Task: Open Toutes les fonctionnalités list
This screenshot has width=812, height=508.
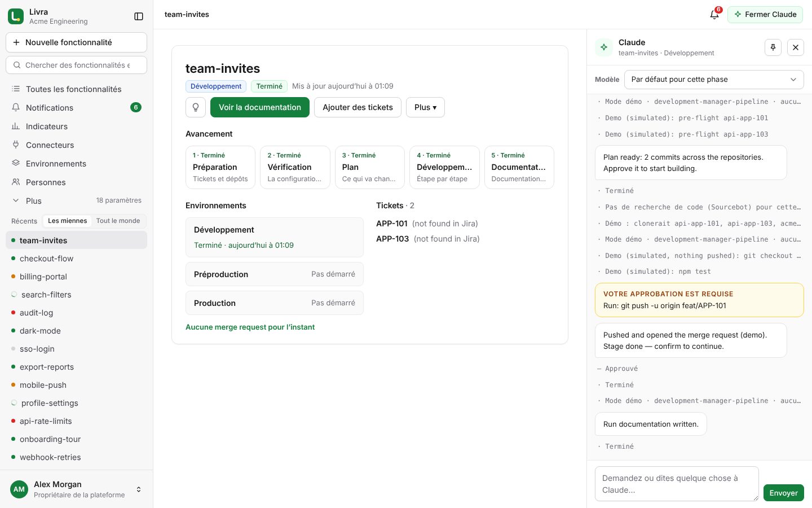Action: click(76, 89)
